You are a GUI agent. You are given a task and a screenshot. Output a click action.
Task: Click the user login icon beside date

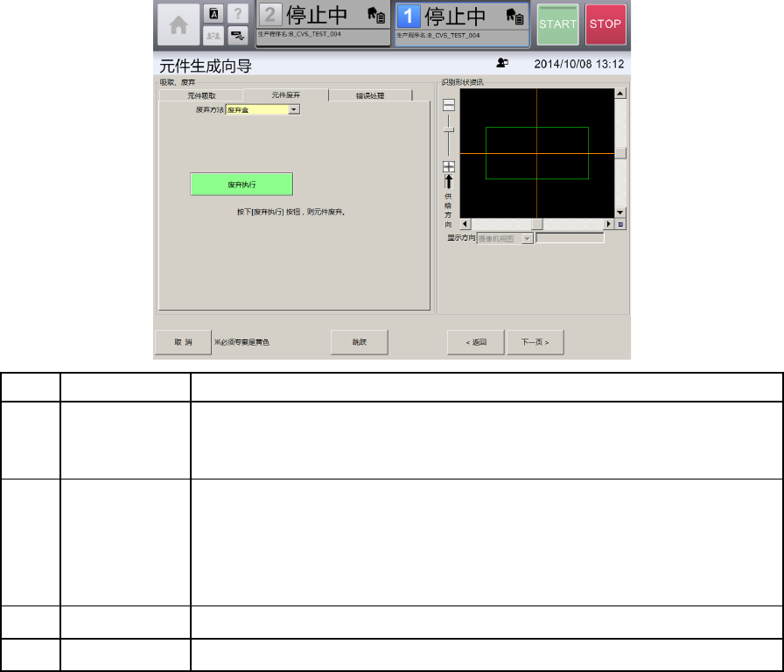click(x=502, y=64)
